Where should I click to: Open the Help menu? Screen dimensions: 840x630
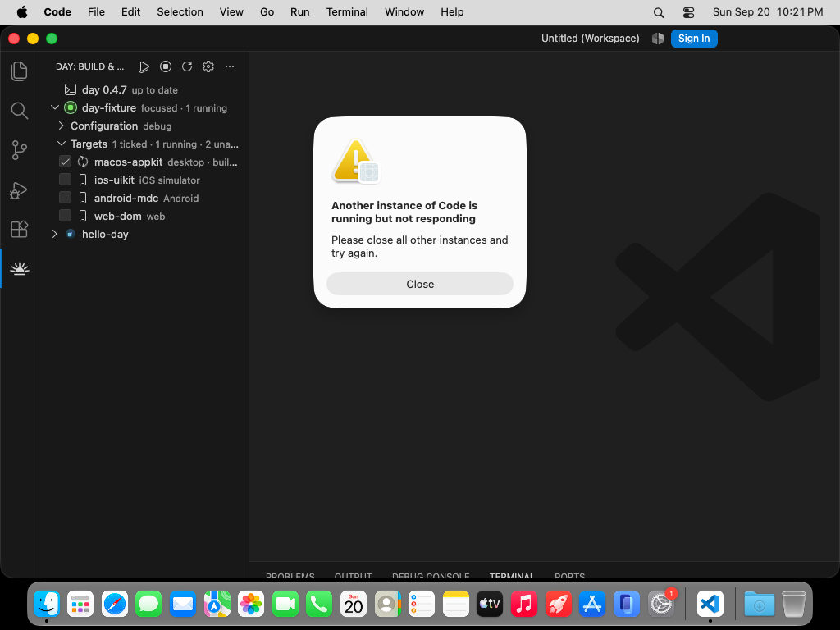coord(452,12)
